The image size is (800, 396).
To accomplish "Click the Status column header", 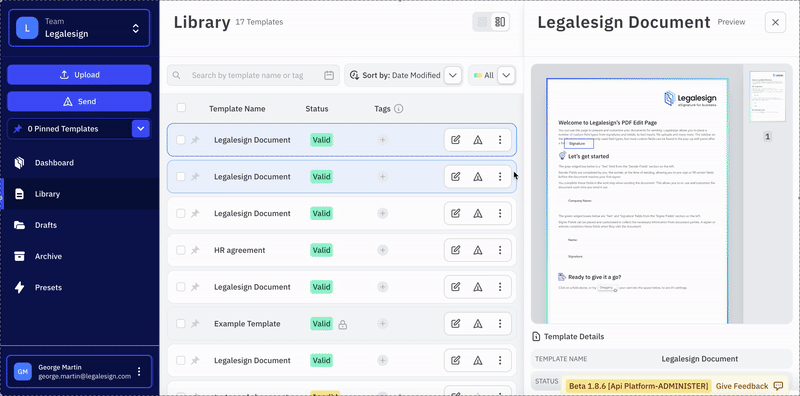I will click(317, 109).
